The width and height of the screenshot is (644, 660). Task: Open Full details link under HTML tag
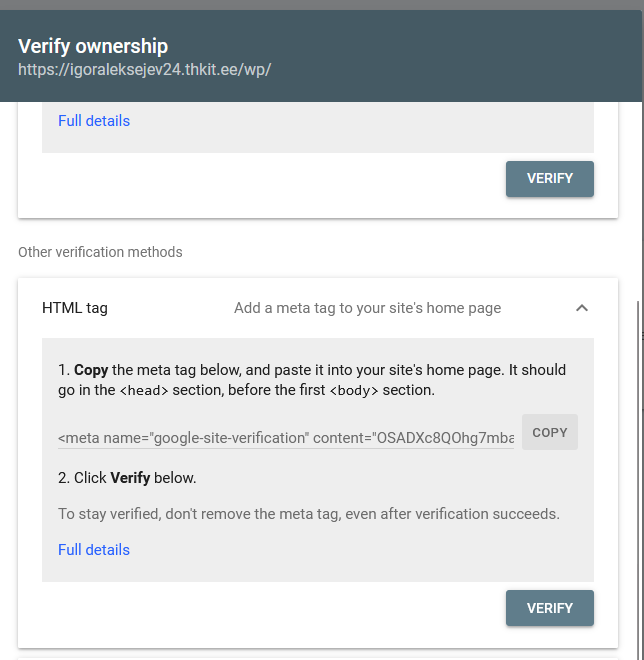(94, 549)
